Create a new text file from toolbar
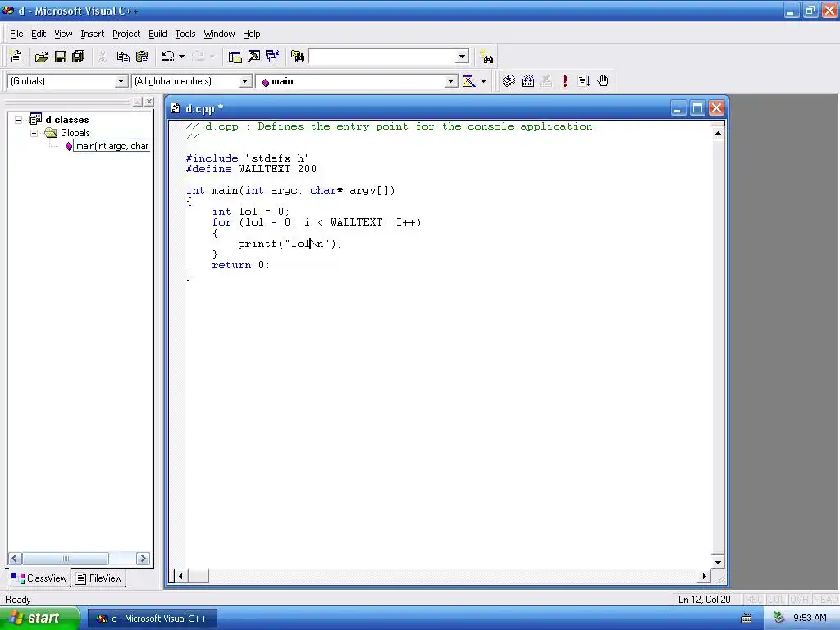 tap(16, 57)
